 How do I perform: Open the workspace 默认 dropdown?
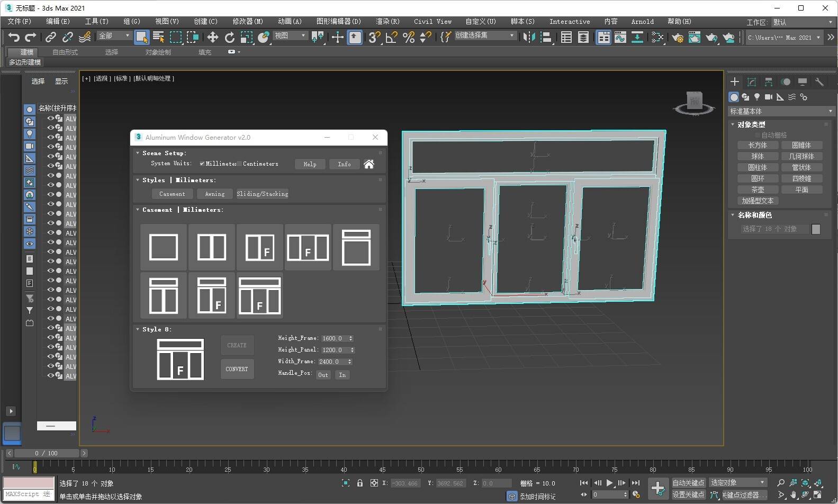(x=803, y=22)
